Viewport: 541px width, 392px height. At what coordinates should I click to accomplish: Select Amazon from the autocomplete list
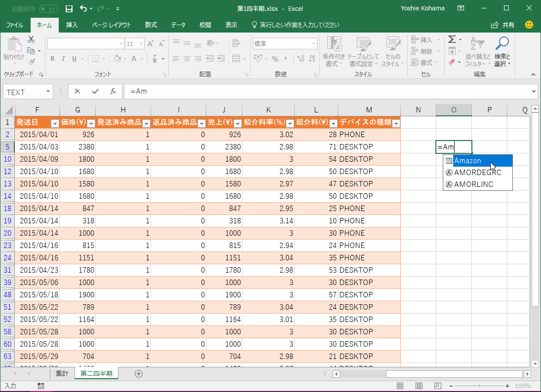click(467, 161)
